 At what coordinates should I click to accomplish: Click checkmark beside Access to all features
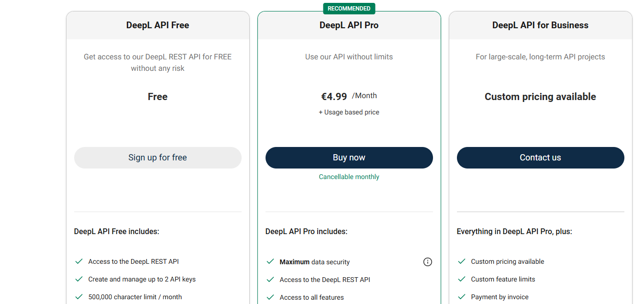coord(270,297)
